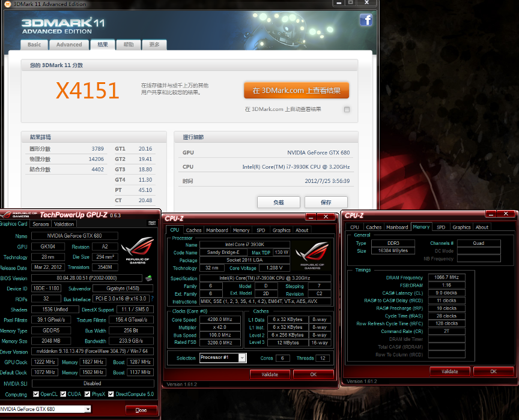Select the CPU tab in the middle CPU-Z window

coord(175,230)
